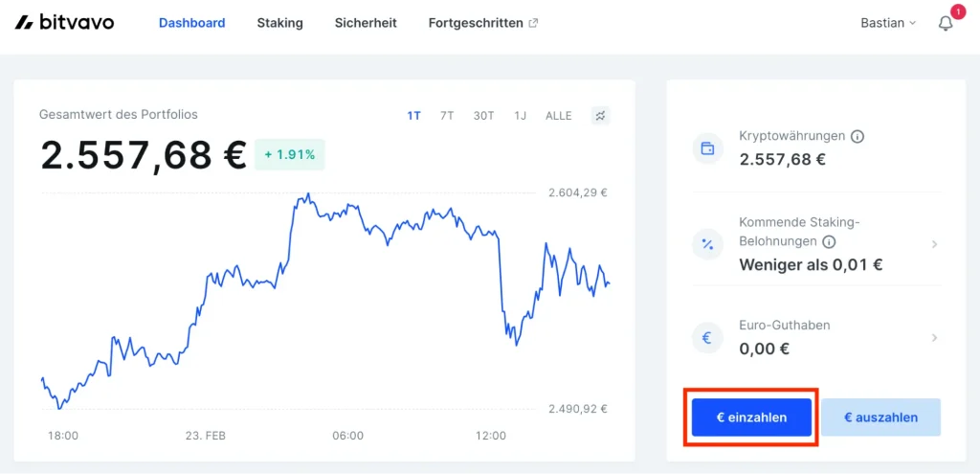Click the Euro-Guthaben euro icon
This screenshot has width=980, height=474.
[708, 337]
